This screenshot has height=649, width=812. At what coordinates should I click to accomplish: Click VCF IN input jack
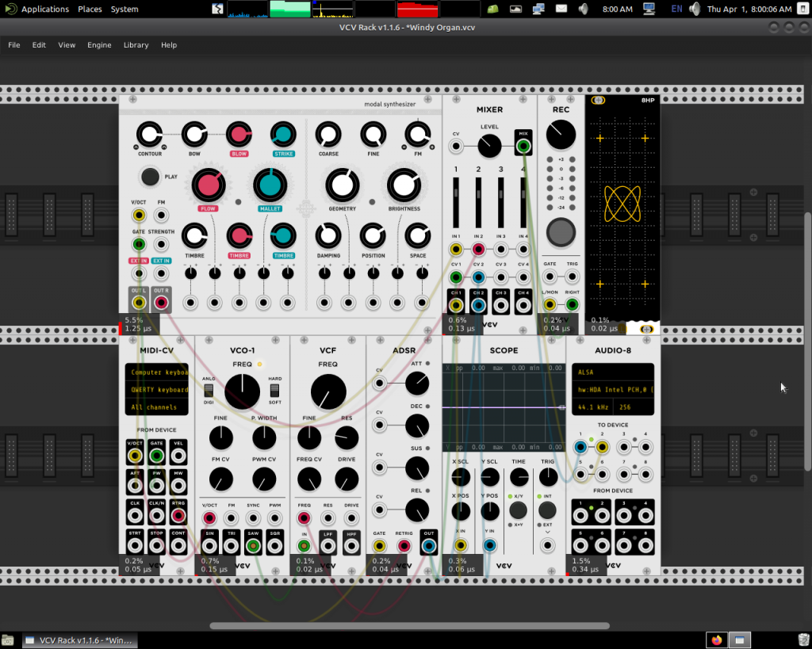click(x=304, y=545)
